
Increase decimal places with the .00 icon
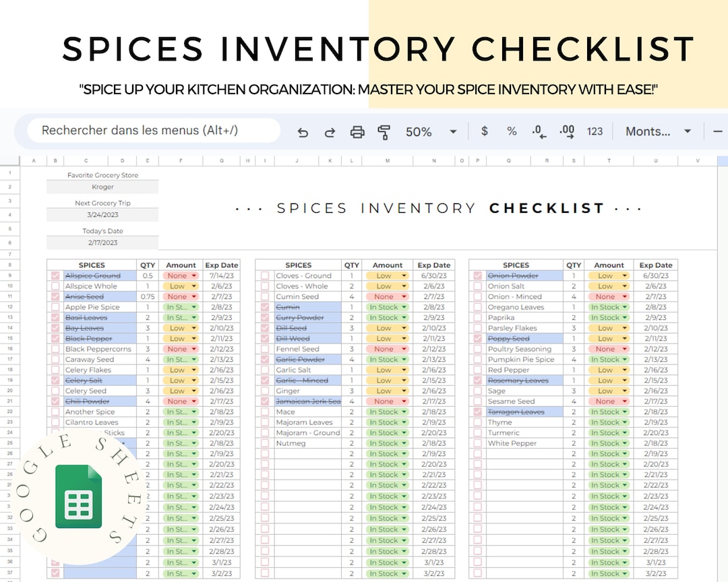click(x=567, y=132)
